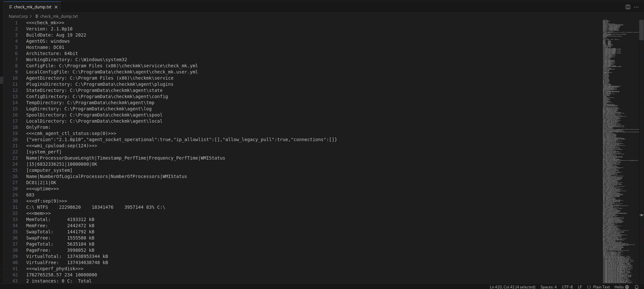
Task: Change language mode from Plain Text
Action: (601, 287)
